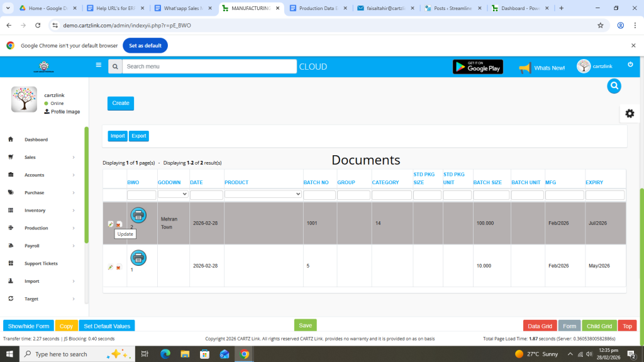
Task: Click the print icon for BWO 2
Action: coord(138,215)
